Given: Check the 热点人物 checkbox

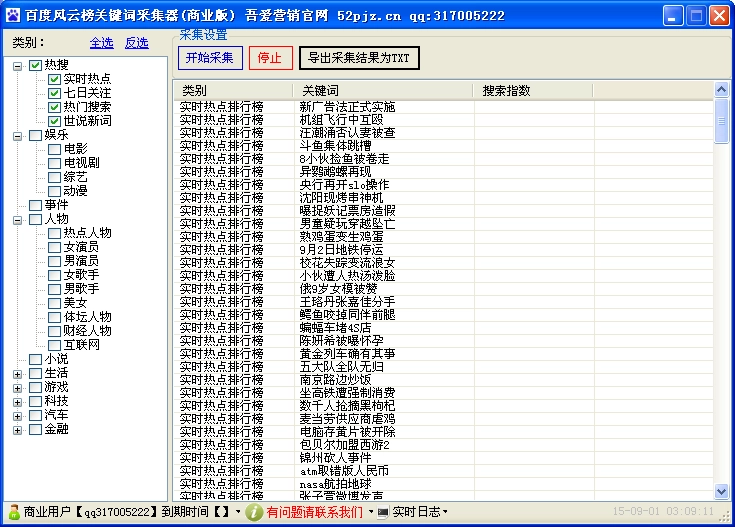Looking at the screenshot, I should pos(54,233).
